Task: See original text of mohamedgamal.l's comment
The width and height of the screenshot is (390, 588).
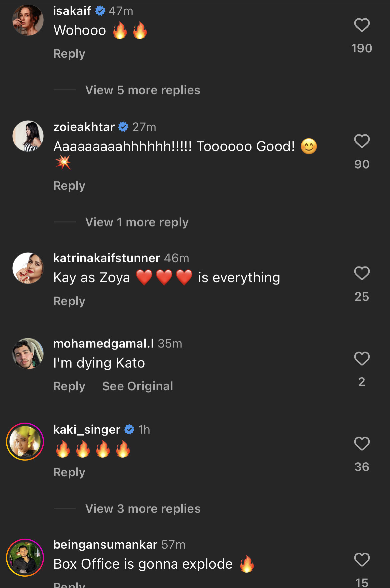Action: click(137, 386)
